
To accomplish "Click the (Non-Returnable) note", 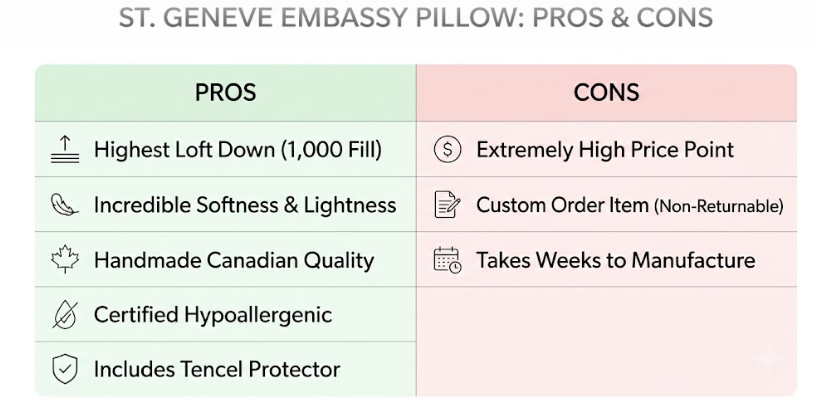I will pos(719,207).
